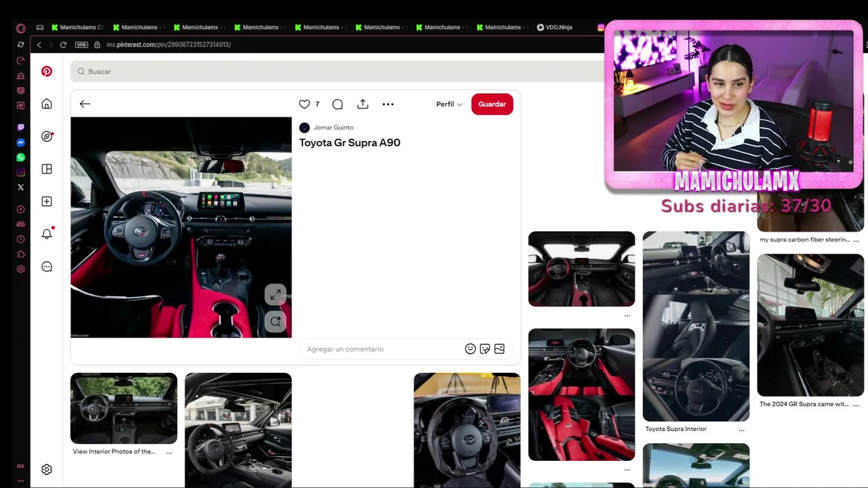Click caption 'Toyota Supra Interior'
The width and height of the screenshot is (868, 488).
point(676,429)
